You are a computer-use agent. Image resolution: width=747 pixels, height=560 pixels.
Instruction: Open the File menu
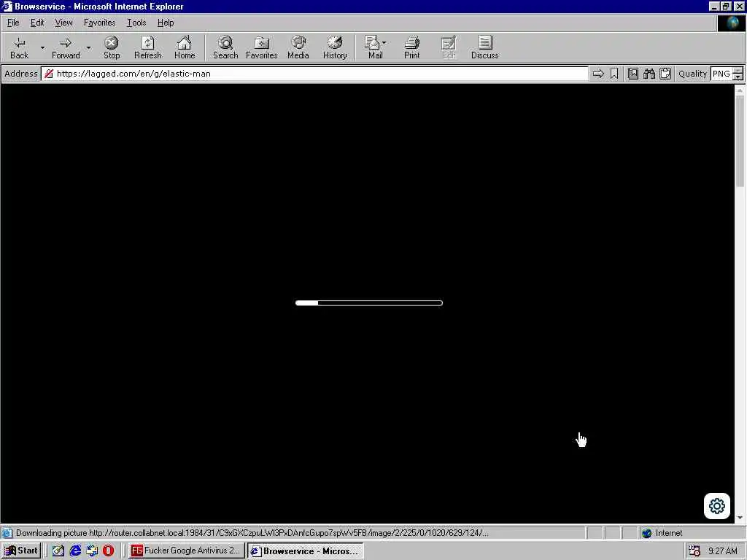tap(13, 23)
